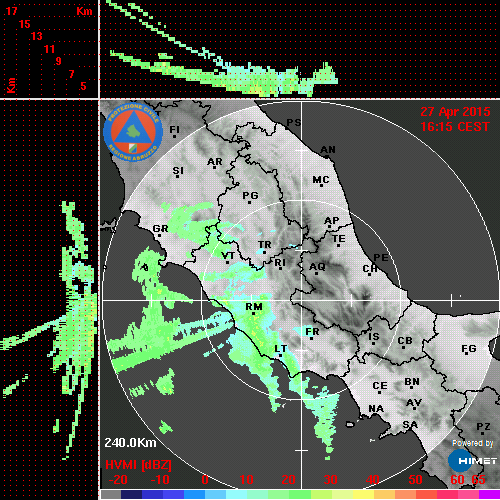Click the dark navy swatch in the color scale
Screen dimensions: 500x500
tap(131, 494)
